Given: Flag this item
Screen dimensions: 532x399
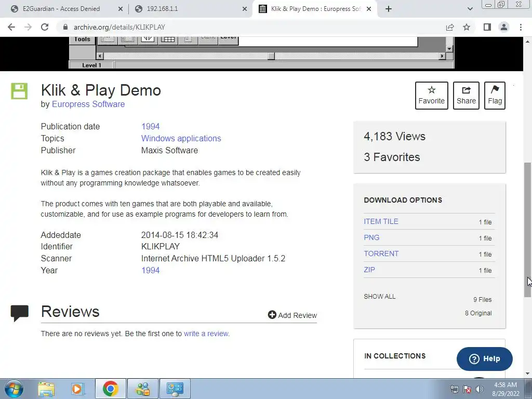Looking at the screenshot, I should click(495, 96).
